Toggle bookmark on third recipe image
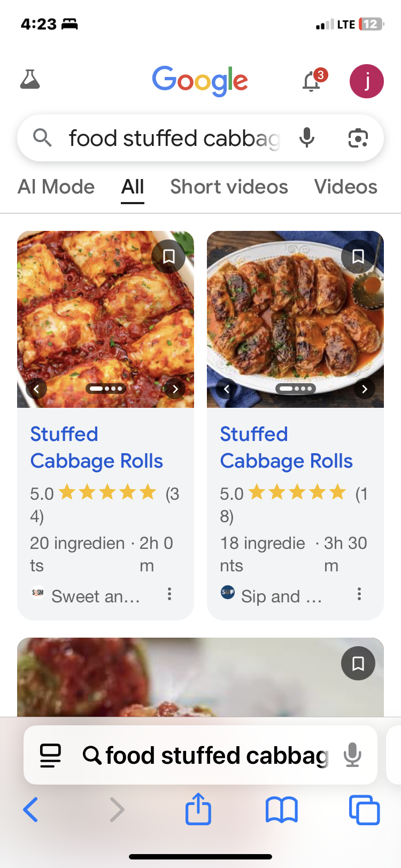Image resolution: width=401 pixels, height=868 pixels. pos(358,663)
